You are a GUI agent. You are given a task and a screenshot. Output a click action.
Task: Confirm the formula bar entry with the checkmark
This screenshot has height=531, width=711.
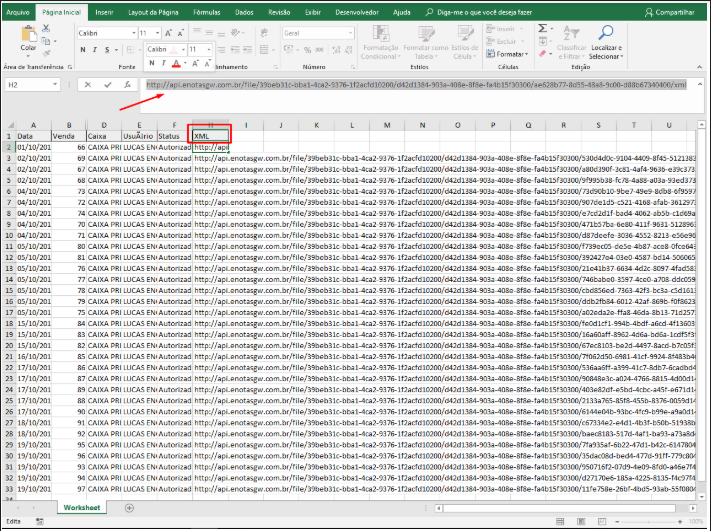[107, 85]
